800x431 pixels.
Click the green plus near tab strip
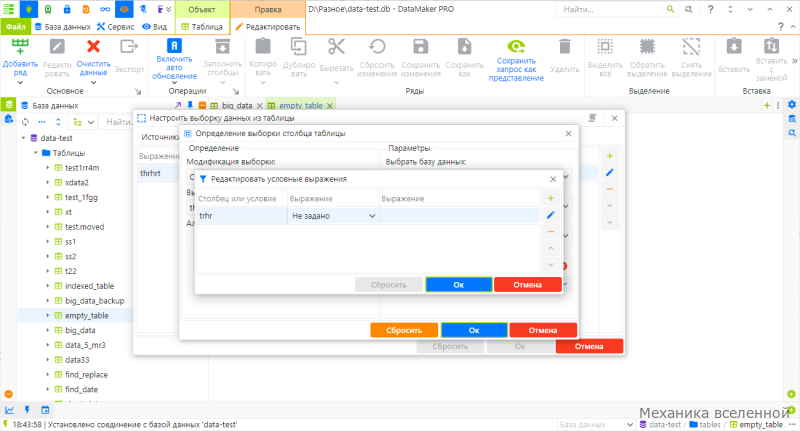pos(767,105)
